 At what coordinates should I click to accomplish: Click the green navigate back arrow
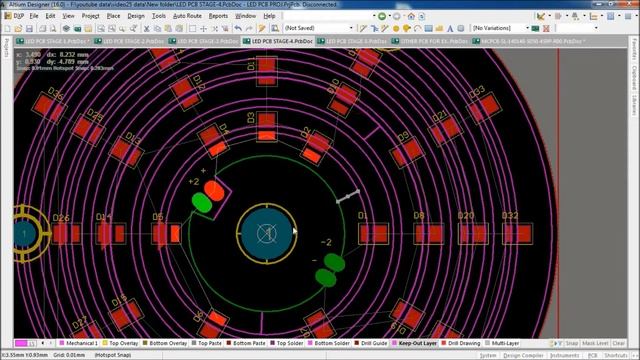click(x=382, y=16)
